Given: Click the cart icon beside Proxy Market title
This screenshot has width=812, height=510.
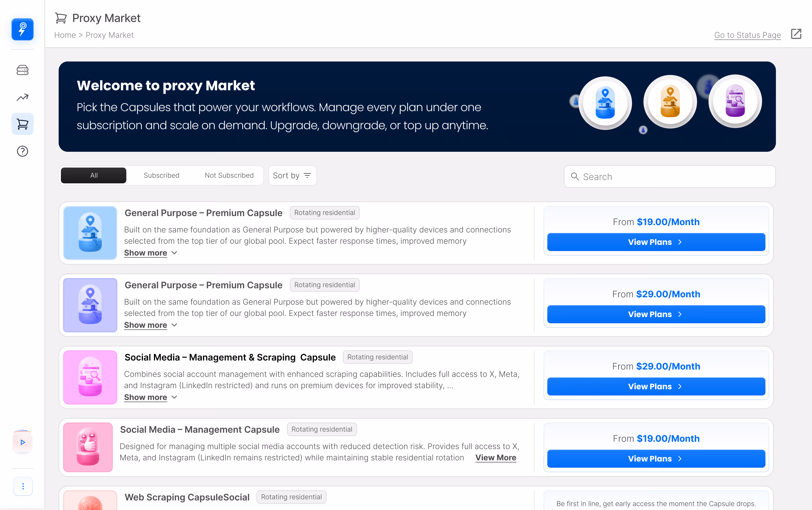Looking at the screenshot, I should pyautogui.click(x=61, y=18).
